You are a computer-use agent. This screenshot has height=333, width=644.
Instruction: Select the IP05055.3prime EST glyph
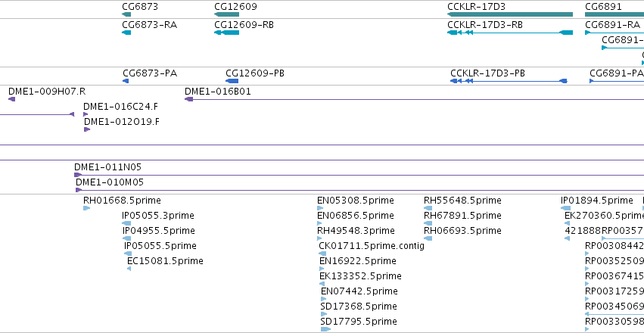click(x=126, y=223)
